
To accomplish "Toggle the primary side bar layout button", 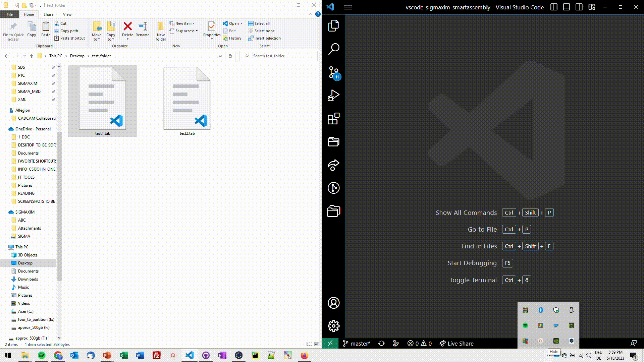I will pos(554,7).
